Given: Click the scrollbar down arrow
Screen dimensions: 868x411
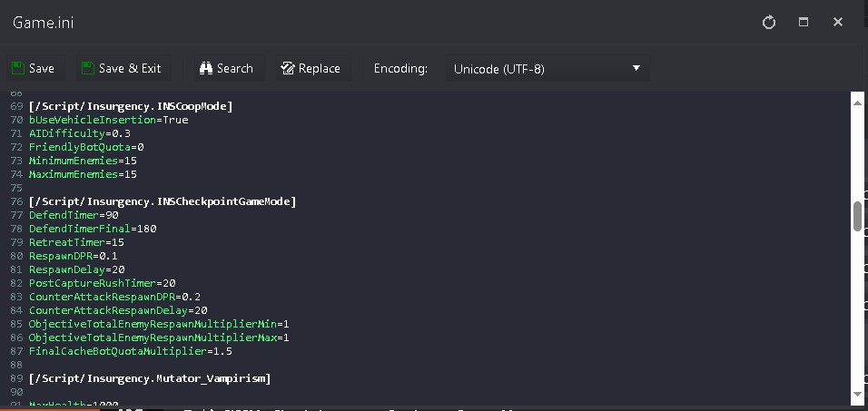Looking at the screenshot, I should (857, 396).
